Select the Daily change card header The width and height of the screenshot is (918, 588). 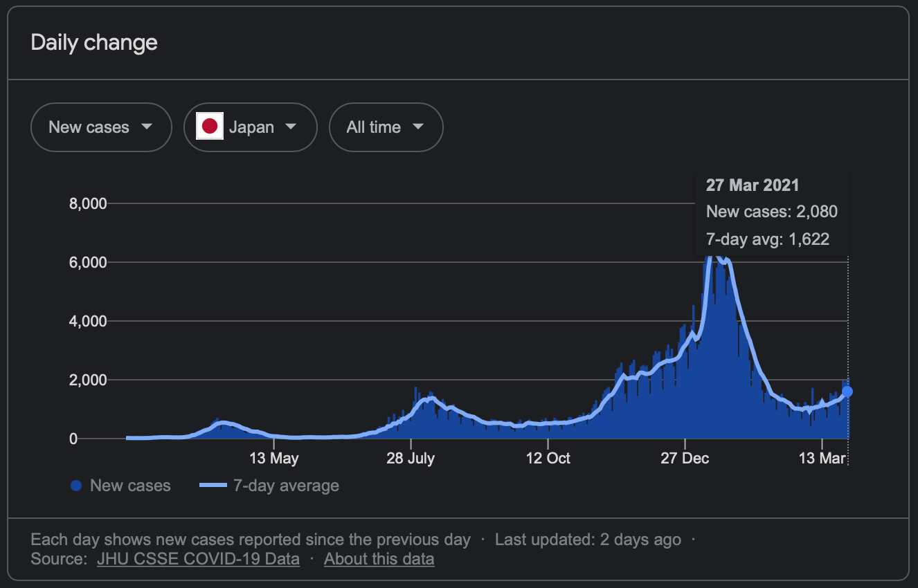click(93, 42)
